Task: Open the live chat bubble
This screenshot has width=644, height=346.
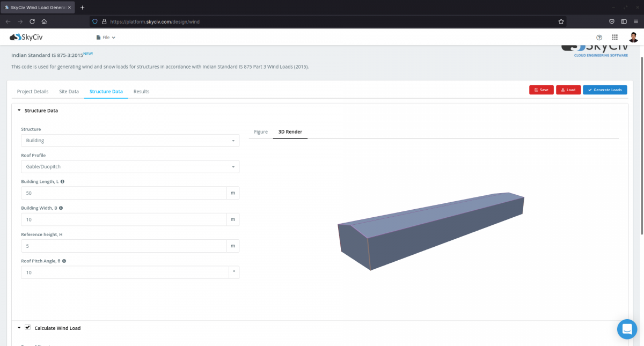Action: tap(627, 329)
